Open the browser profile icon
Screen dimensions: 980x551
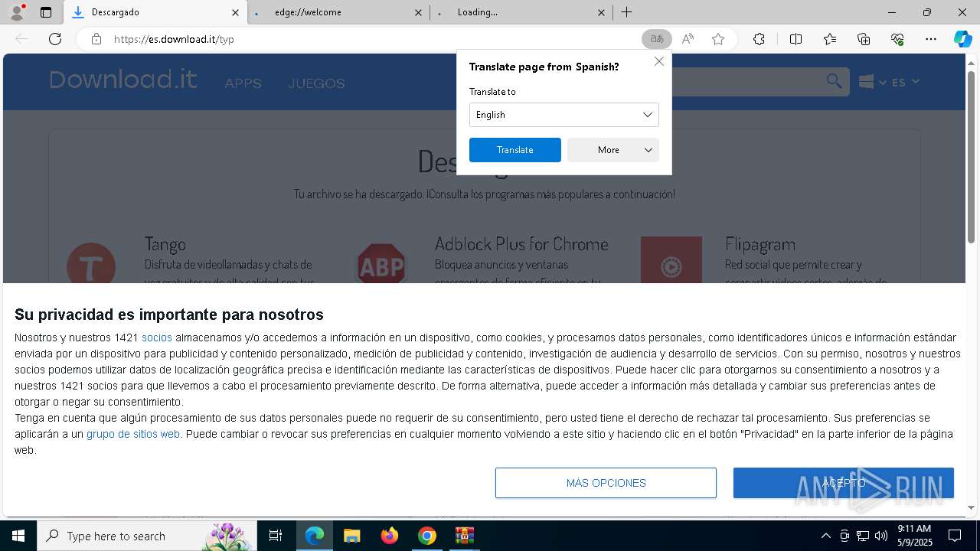click(x=17, y=12)
